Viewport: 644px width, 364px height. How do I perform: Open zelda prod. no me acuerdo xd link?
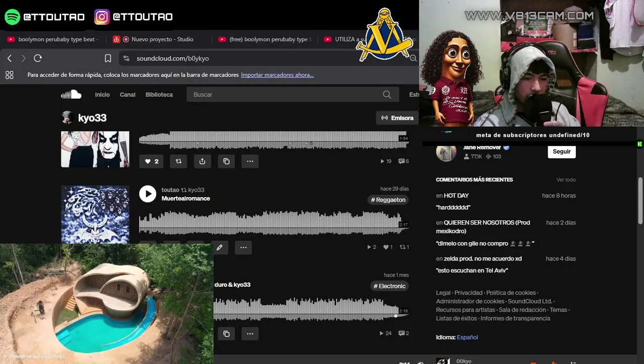[x=483, y=259]
